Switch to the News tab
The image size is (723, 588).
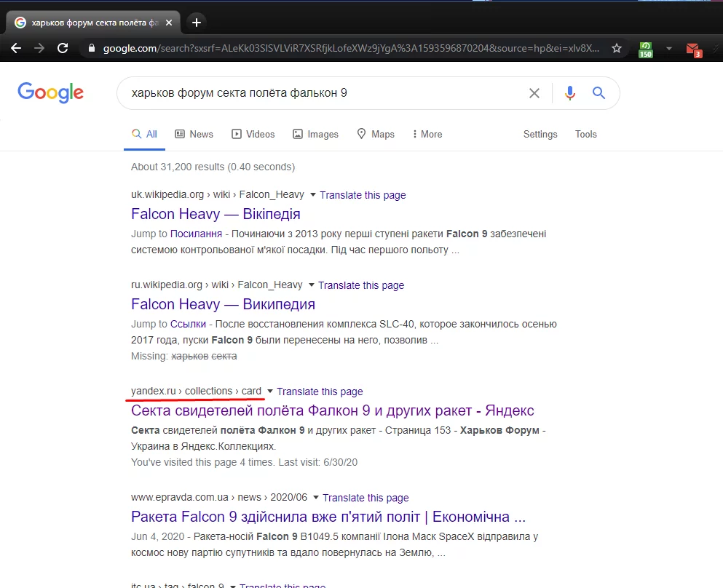pyautogui.click(x=194, y=134)
